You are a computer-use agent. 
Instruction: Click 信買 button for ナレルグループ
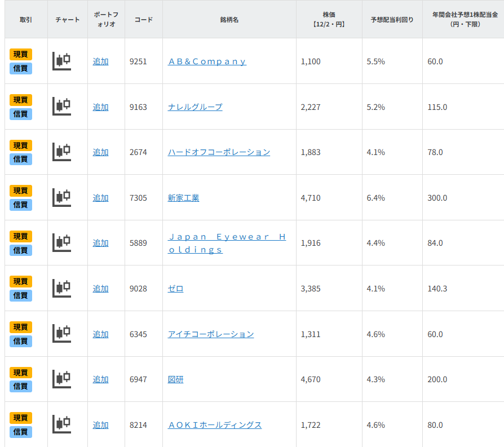pos(20,113)
